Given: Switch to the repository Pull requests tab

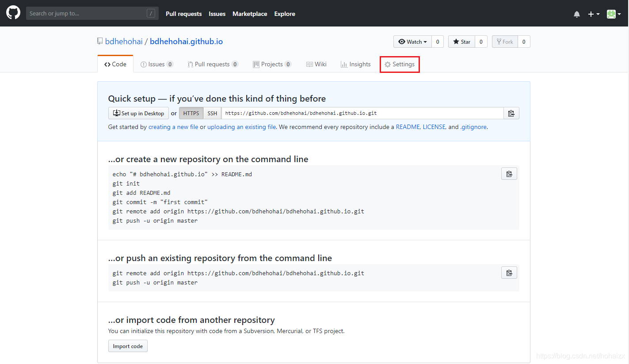Looking at the screenshot, I should tap(213, 64).
